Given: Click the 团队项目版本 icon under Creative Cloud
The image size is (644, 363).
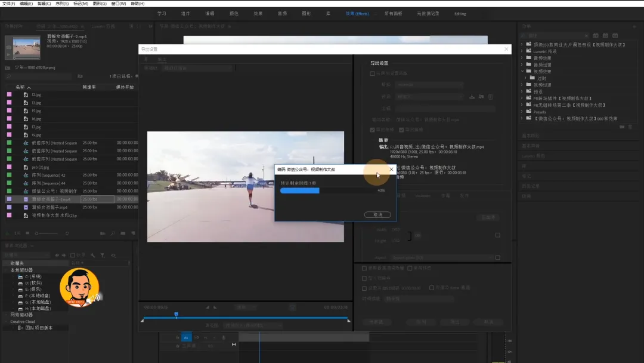Looking at the screenshot, I should tap(20, 328).
